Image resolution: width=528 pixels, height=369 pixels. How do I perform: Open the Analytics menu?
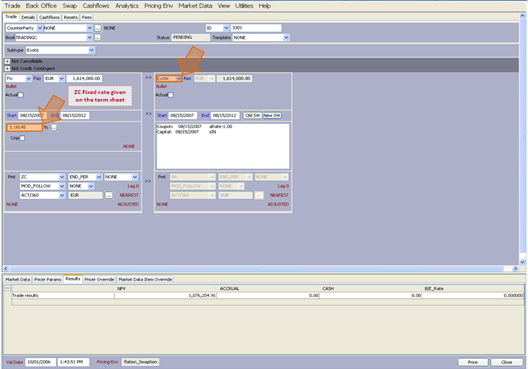127,6
